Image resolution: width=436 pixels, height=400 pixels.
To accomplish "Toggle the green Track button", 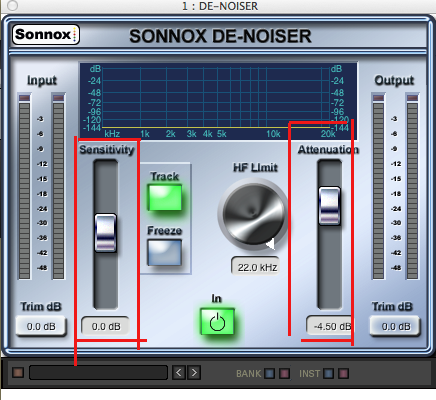I will (x=165, y=198).
